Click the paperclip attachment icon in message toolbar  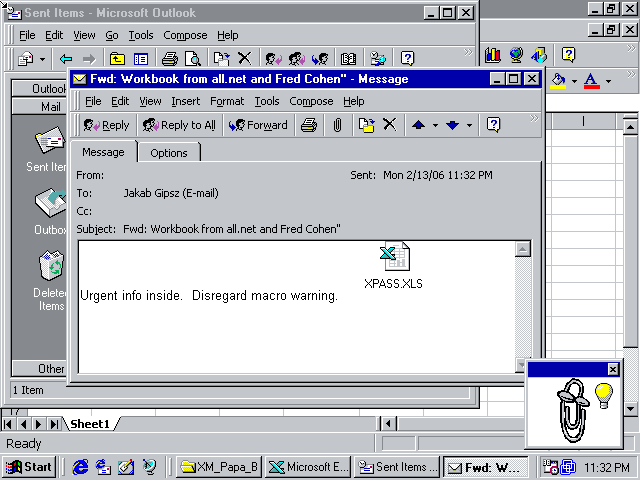[337, 125]
